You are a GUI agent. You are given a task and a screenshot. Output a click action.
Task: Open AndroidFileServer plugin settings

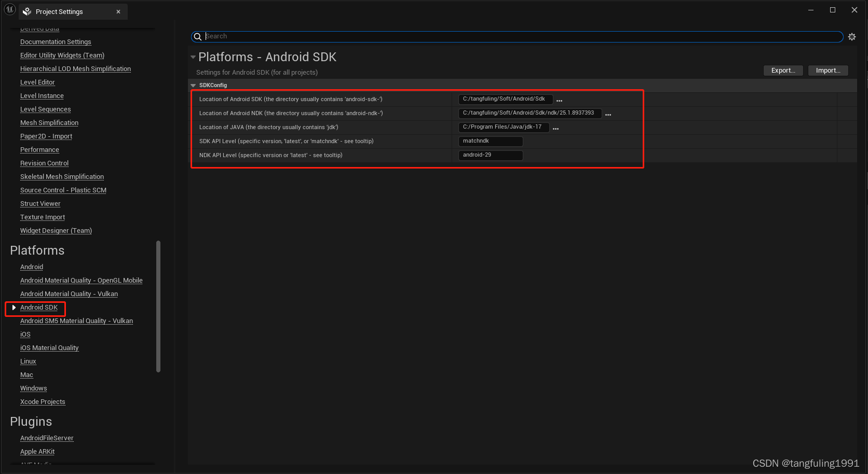pos(47,438)
